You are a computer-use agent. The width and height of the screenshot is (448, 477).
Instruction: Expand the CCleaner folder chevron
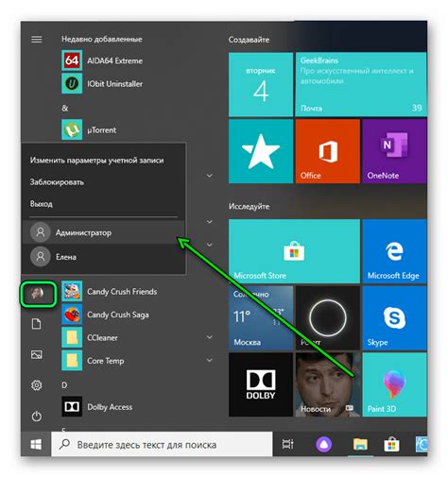[209, 337]
